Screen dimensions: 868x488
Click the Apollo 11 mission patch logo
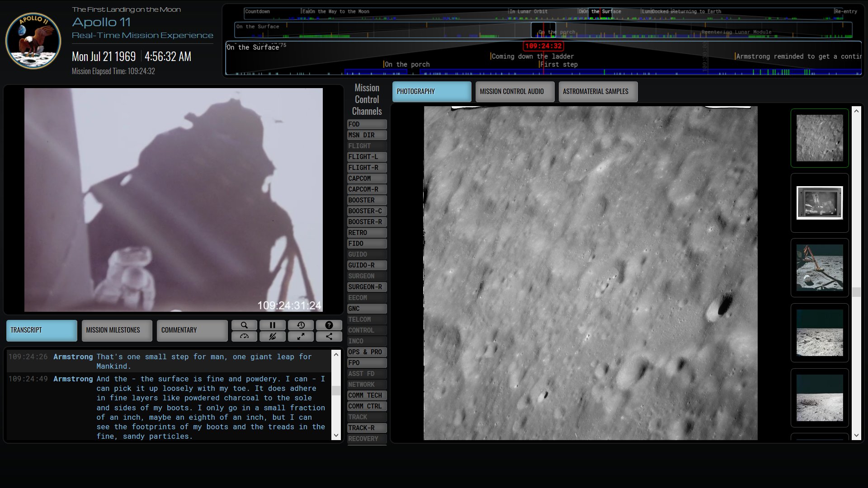33,41
